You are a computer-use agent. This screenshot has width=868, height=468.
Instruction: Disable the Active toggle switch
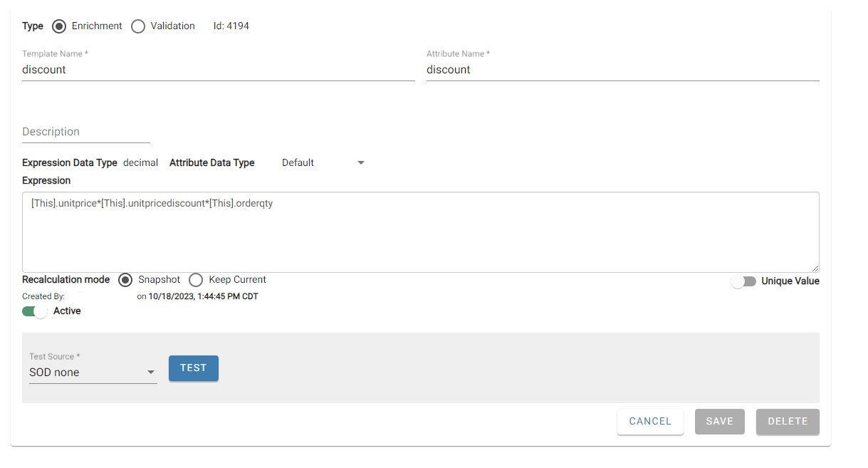[x=34, y=311]
